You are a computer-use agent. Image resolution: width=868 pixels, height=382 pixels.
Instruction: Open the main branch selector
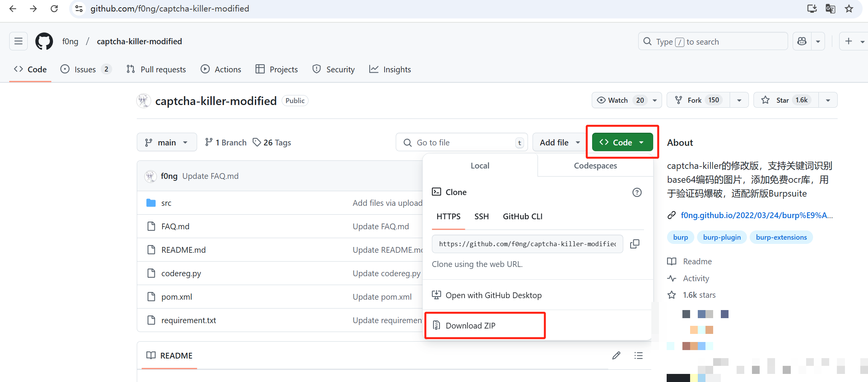[167, 142]
